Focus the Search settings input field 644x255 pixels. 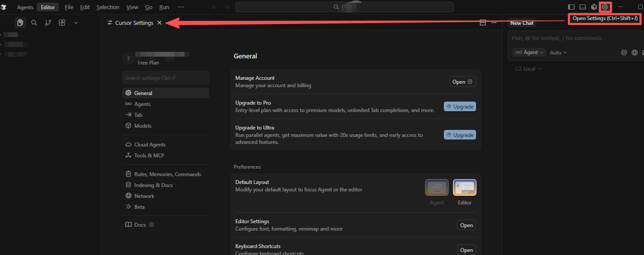(166, 78)
